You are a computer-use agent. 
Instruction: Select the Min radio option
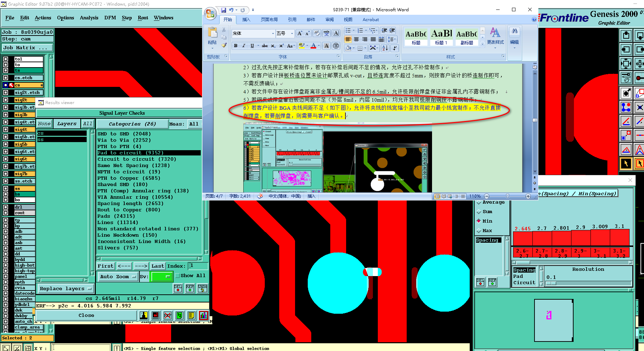coord(479,221)
